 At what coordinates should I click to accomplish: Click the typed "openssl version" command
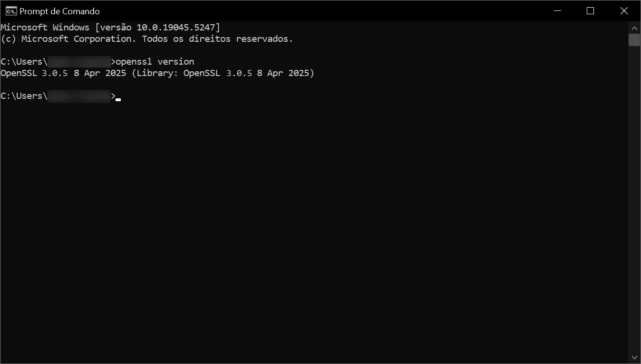[155, 62]
